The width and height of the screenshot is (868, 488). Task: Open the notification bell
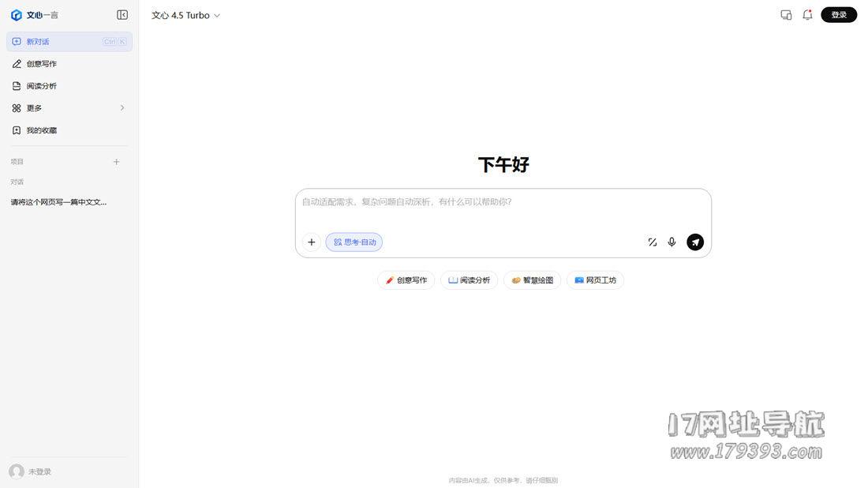(x=807, y=15)
